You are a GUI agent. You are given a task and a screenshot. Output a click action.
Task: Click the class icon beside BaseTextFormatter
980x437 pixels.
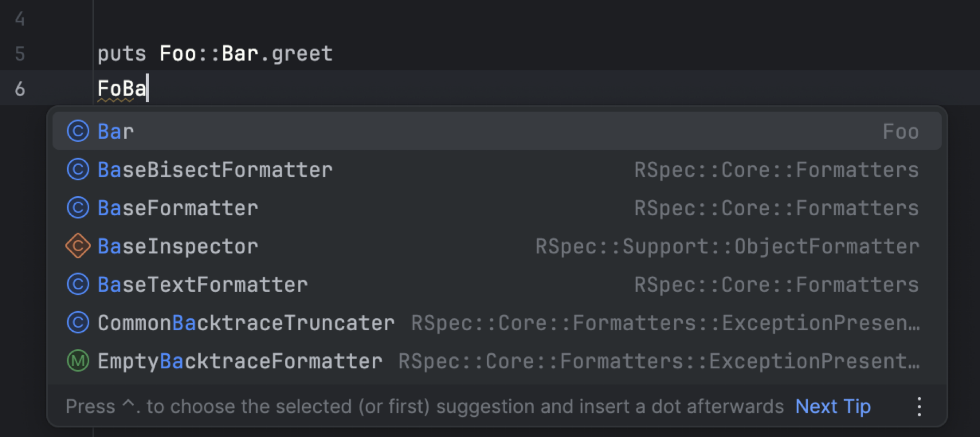click(78, 284)
